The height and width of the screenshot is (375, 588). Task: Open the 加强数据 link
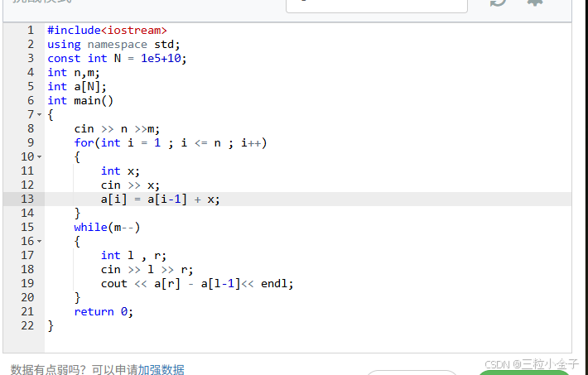pyautogui.click(x=161, y=370)
